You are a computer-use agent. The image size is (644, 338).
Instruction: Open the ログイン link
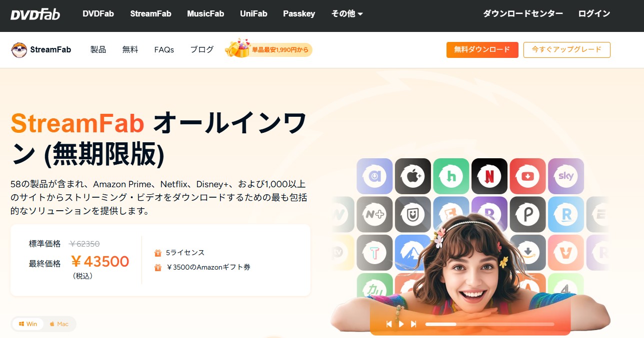[594, 14]
